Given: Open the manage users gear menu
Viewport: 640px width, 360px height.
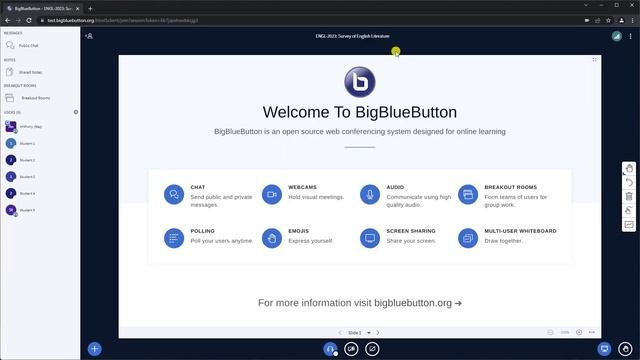Looking at the screenshot, I should [76, 112].
